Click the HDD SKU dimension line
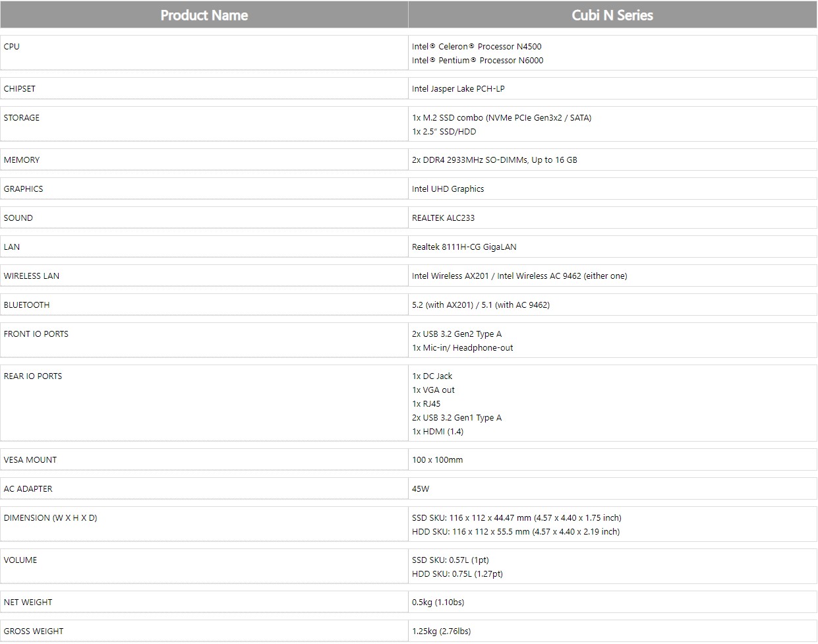The height and width of the screenshot is (644, 818). point(515,532)
